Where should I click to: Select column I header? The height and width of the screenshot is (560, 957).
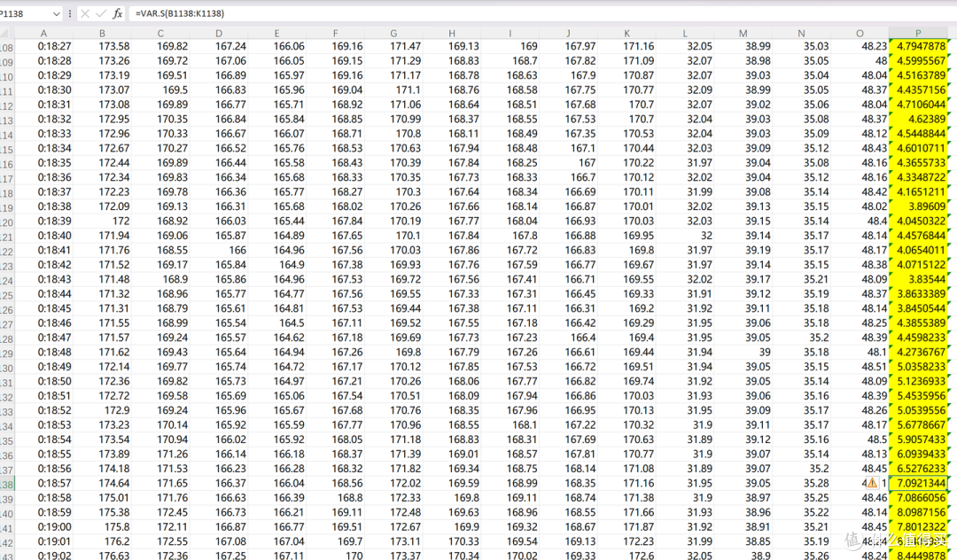[510, 34]
